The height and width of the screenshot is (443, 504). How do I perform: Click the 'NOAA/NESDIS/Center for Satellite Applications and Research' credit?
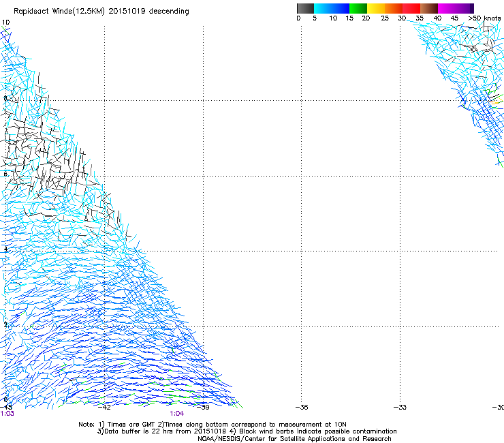coord(294,439)
